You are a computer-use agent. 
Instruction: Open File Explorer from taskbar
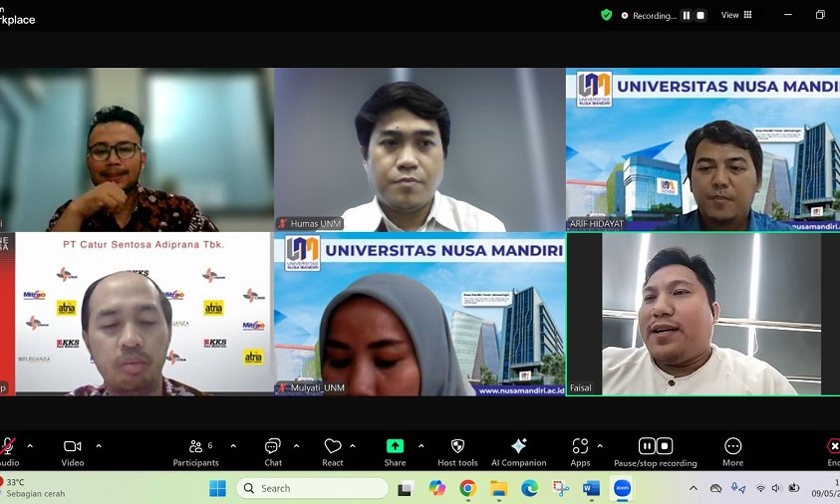coord(499,488)
